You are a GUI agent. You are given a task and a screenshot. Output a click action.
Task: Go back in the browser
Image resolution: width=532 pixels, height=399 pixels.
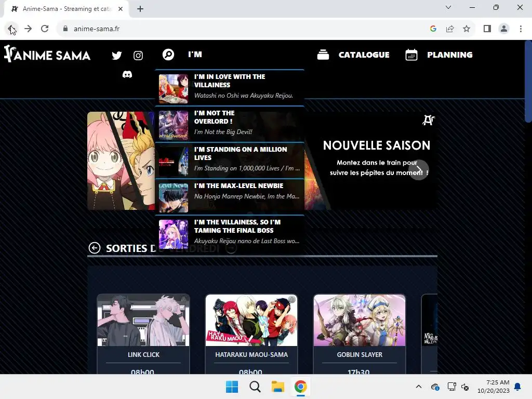click(x=11, y=29)
